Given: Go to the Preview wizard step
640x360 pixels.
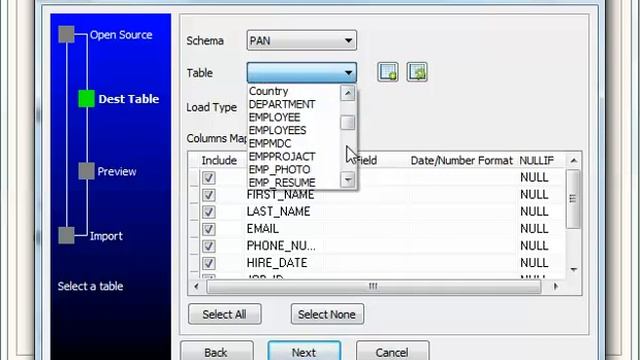Looking at the screenshot, I should (117, 171).
